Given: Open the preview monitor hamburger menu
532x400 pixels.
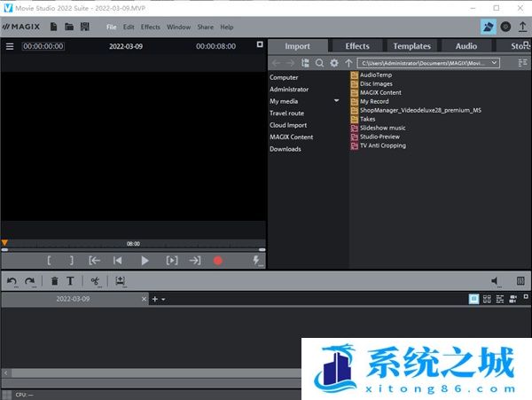Looking at the screenshot, I should pyautogui.click(x=10, y=46).
